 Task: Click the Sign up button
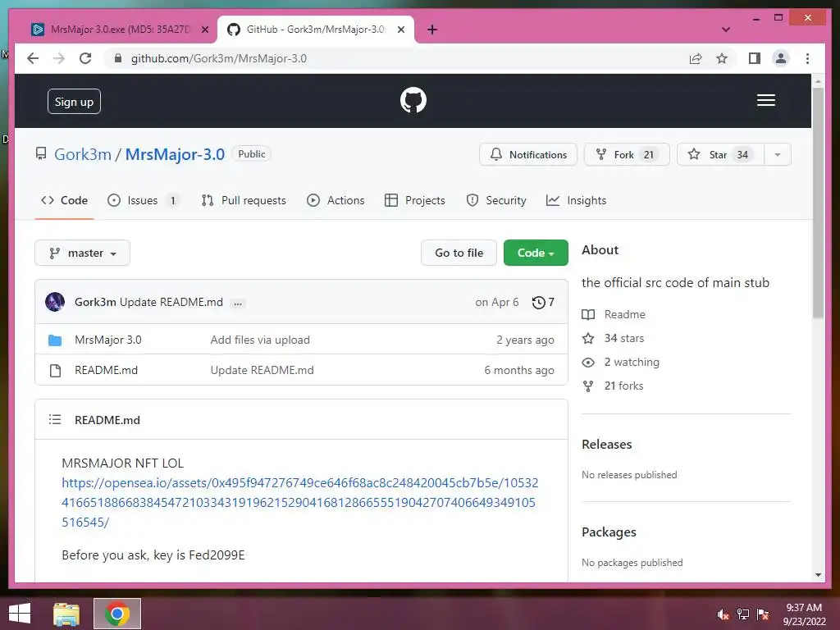point(74,102)
